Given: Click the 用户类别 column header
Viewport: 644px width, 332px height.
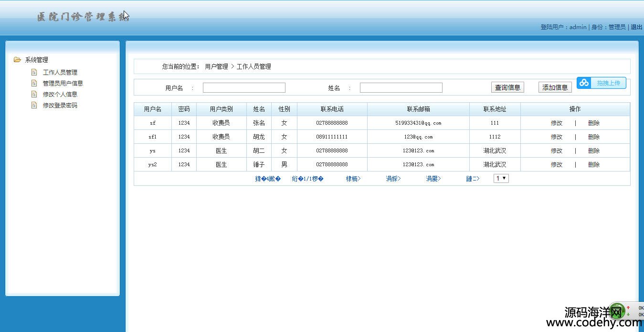Looking at the screenshot, I should tap(222, 109).
